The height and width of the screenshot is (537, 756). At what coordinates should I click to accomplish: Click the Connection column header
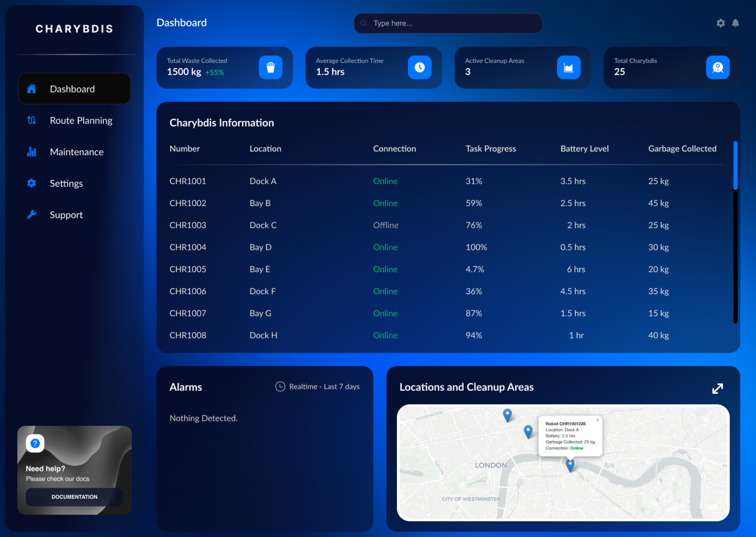tap(395, 149)
